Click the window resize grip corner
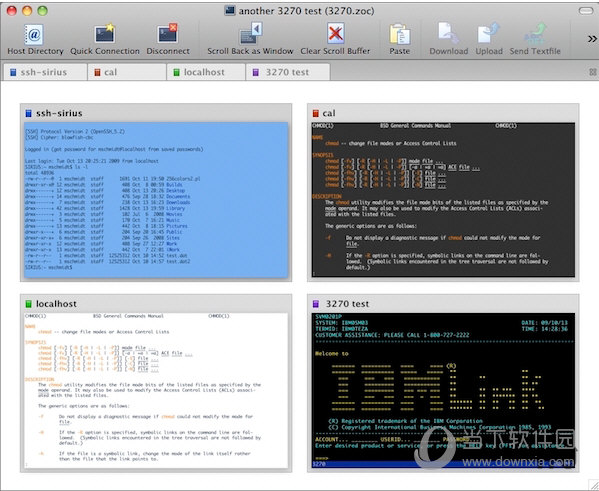This screenshot has height=491, width=599. pyautogui.click(x=593, y=485)
